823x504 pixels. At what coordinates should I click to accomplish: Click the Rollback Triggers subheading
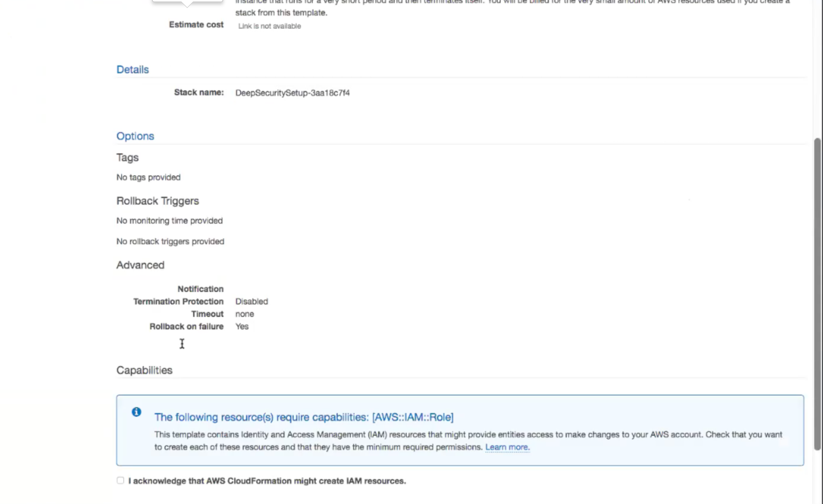(x=157, y=201)
